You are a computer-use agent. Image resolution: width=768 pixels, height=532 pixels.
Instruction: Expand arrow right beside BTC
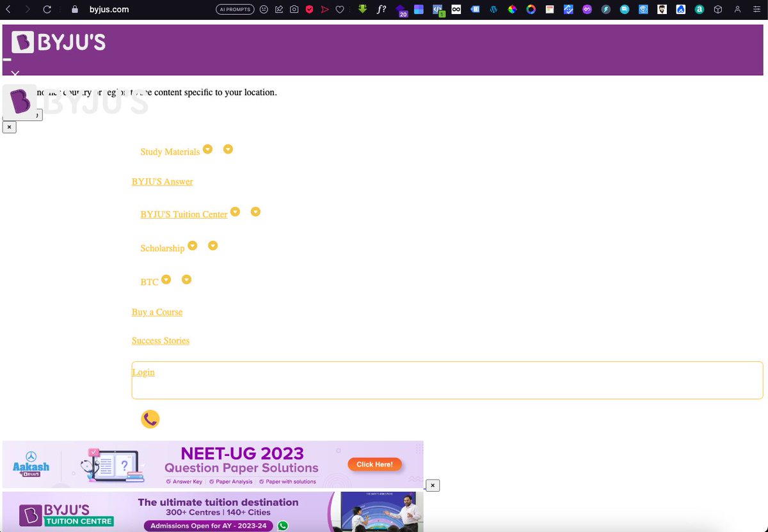(166, 279)
